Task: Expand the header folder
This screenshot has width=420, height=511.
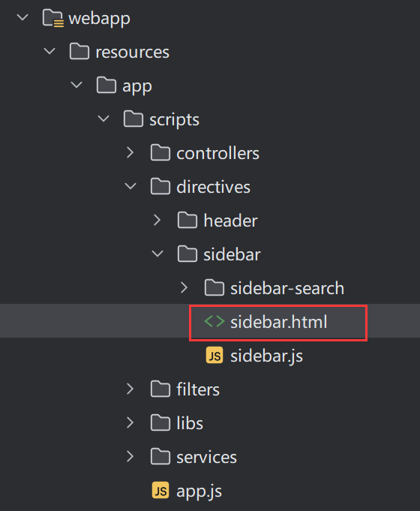Action: (x=157, y=220)
